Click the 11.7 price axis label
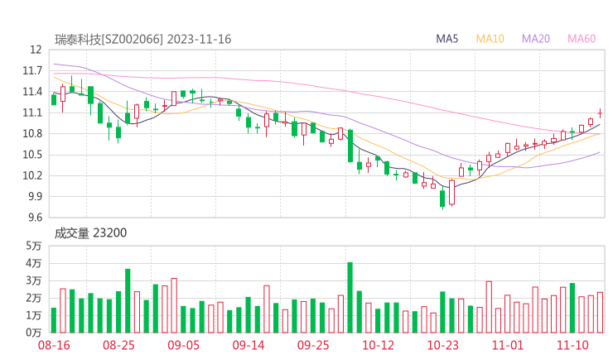 (x=32, y=70)
